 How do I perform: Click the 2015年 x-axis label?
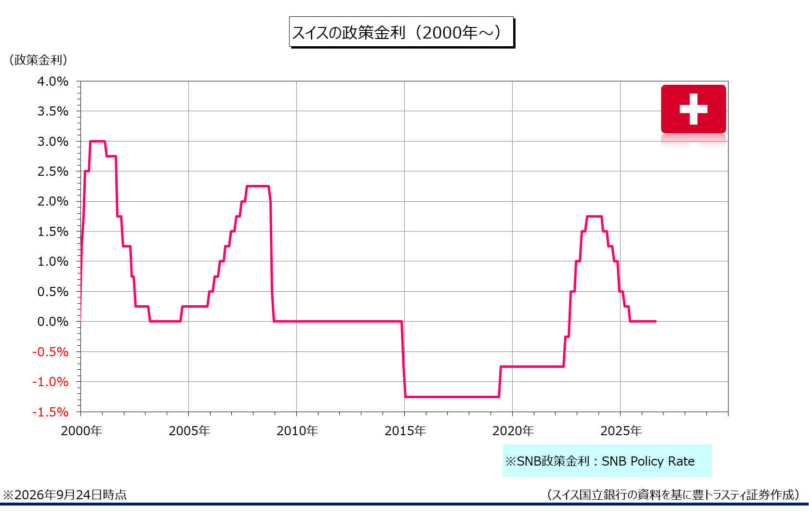point(405,430)
